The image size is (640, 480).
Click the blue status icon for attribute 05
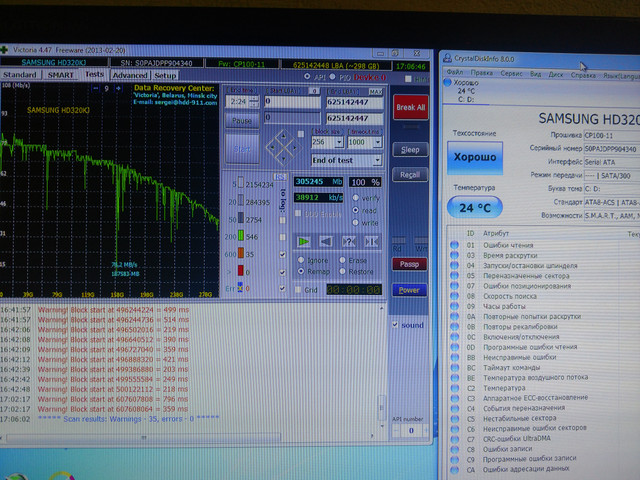[x=454, y=276]
